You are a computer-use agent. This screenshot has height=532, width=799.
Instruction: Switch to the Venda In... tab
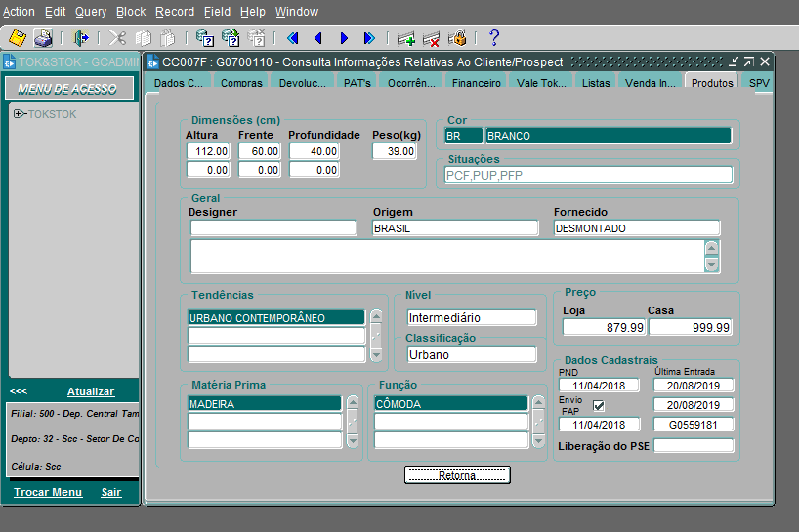pos(651,82)
